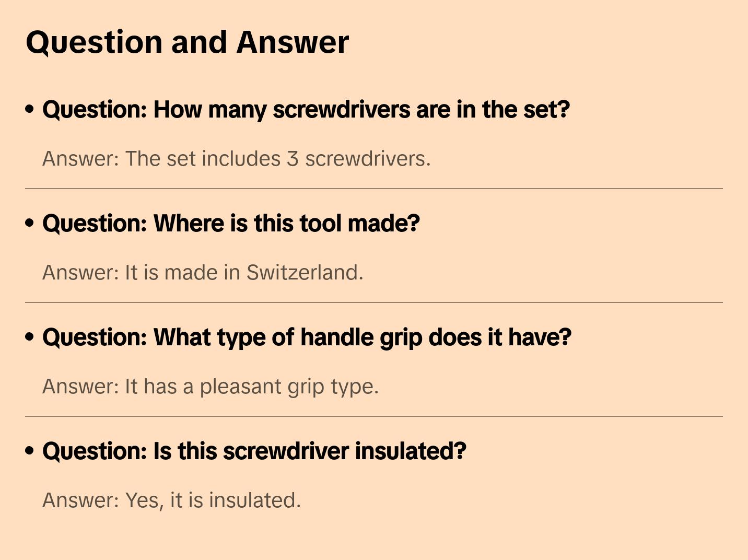Screen dimensions: 748x560
Task: Select the "Is this screwdriver insulated?" question
Action: tap(254, 451)
